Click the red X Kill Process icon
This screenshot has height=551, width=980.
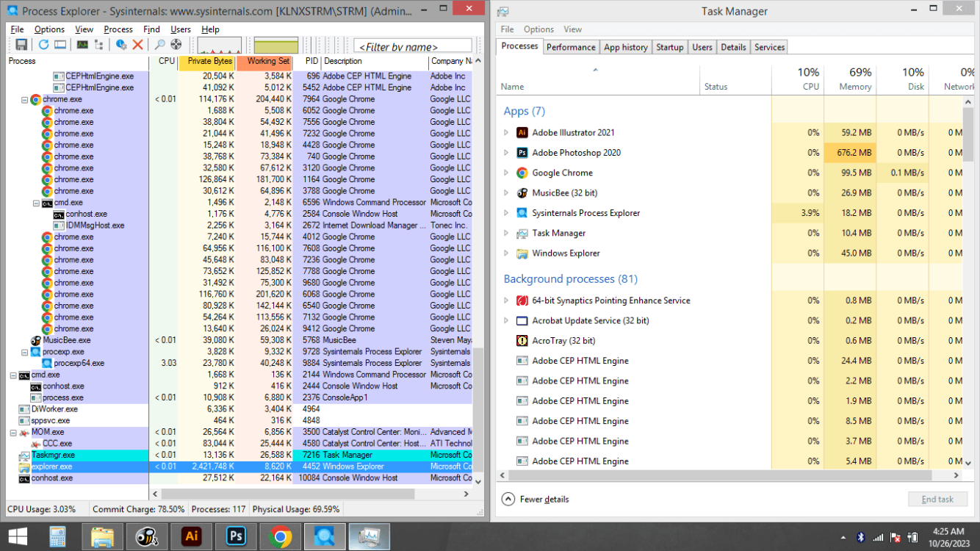click(137, 45)
